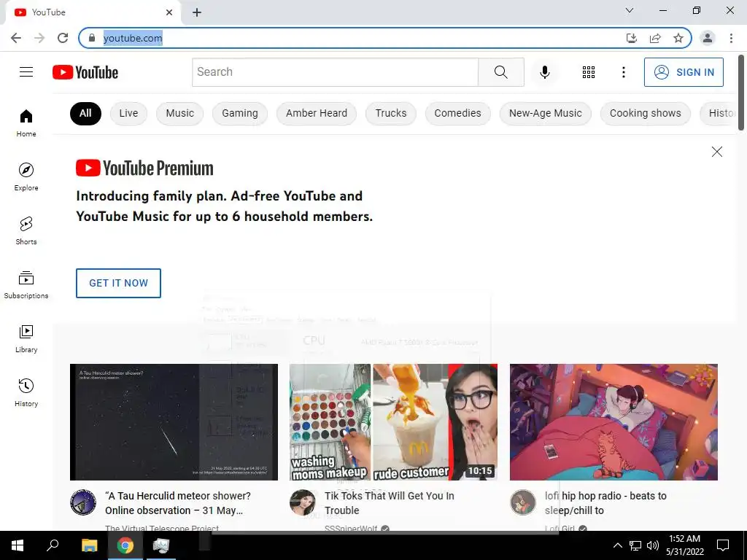Open Task Manager taskbar icon

[160, 545]
